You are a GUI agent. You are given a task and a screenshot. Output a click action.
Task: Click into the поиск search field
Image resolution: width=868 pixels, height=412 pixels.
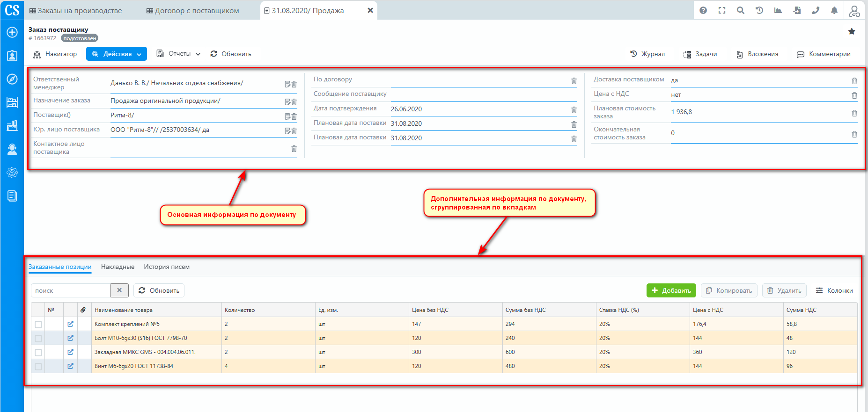(70, 290)
